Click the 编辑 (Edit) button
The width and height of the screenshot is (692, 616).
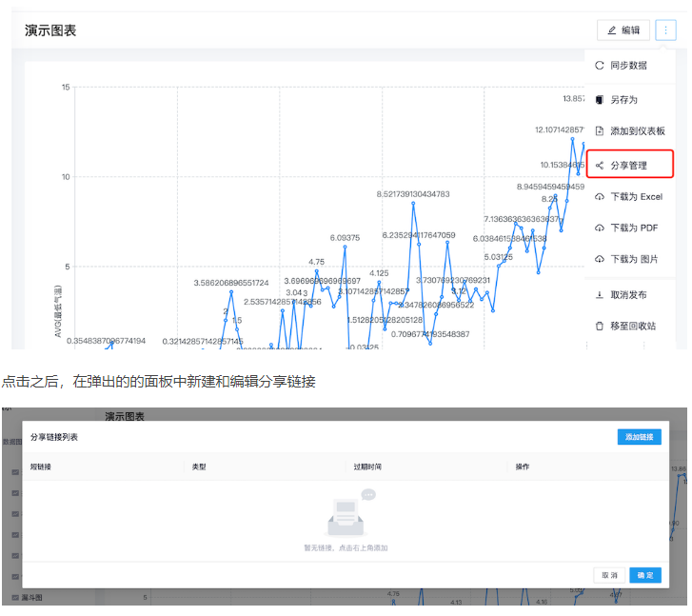click(623, 30)
